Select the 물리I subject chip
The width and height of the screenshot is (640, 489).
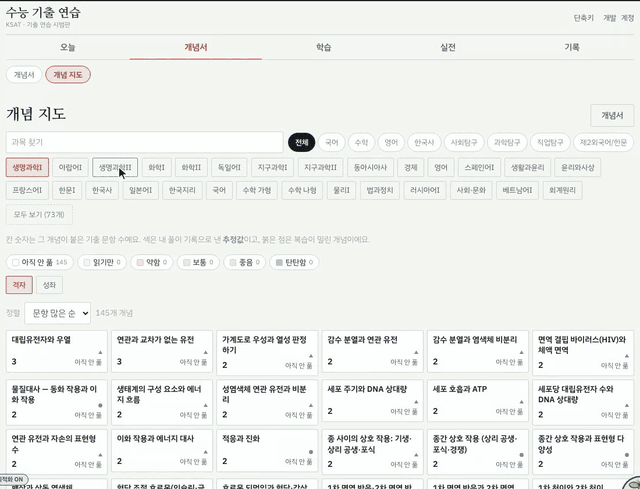tap(341, 190)
